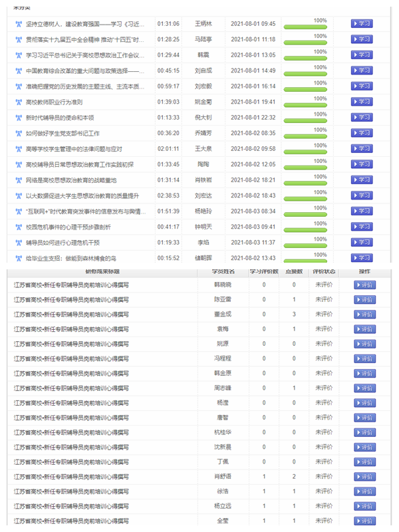Evaluate the submission by 董金成
This screenshot has width=399, height=532.
click(x=364, y=314)
